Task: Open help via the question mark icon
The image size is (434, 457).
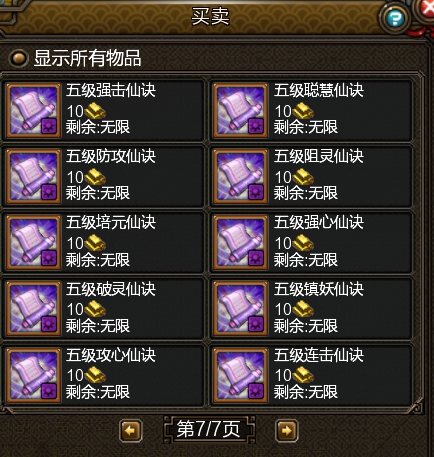Action: 395,18
